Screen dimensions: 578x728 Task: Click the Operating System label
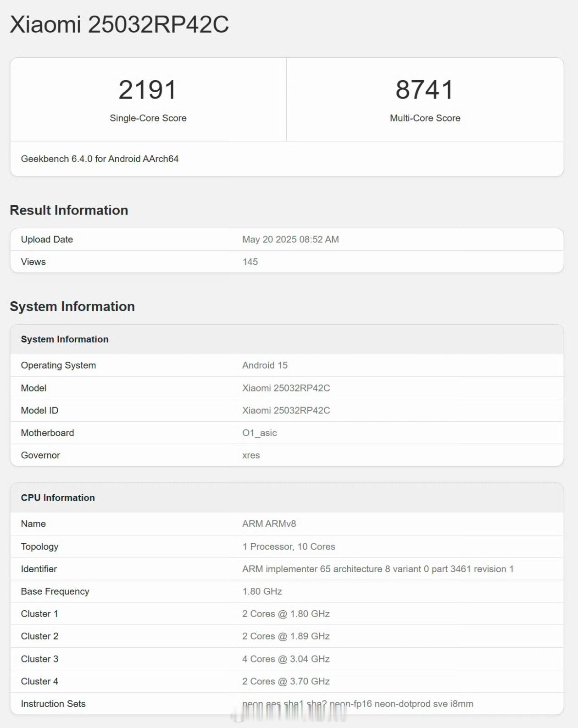tap(58, 365)
